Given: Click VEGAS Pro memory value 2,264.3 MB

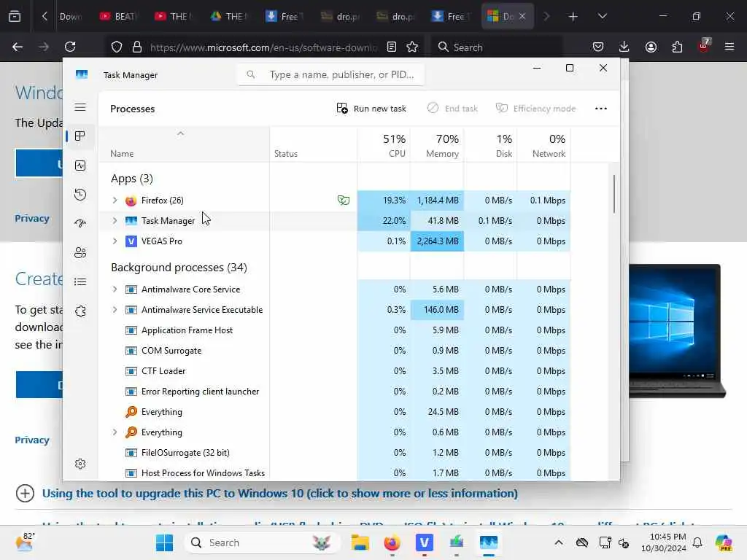Looking at the screenshot, I should point(438,241).
